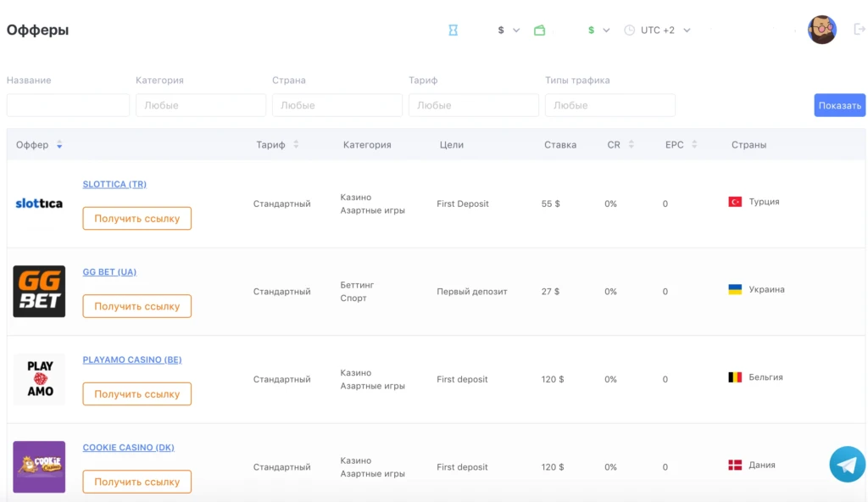868x502 pixels.
Task: Click the Belgium flag icon
Action: click(x=735, y=377)
